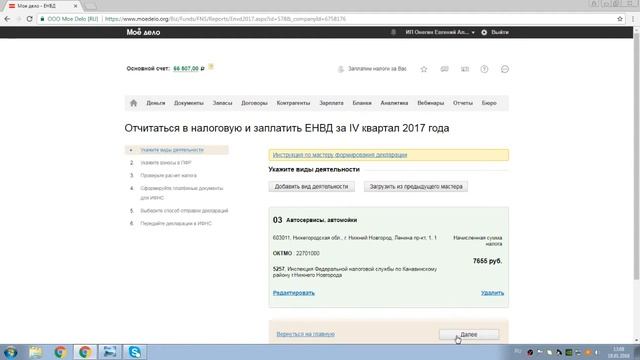The width and height of the screenshot is (640, 360).
Task: Open the Зарплата menu
Action: [331, 103]
